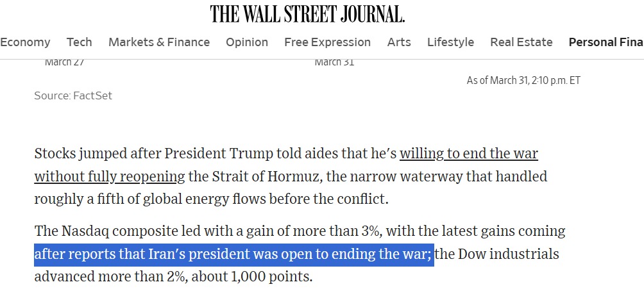The width and height of the screenshot is (644, 298).
Task: Click the March 27 chart axis label
Action: [64, 62]
